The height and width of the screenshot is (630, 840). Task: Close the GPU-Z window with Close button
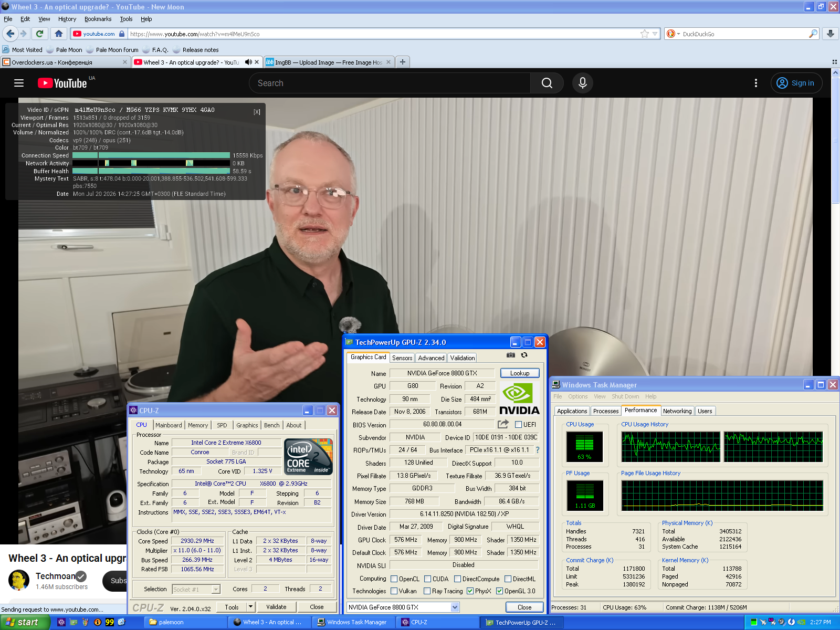[524, 607]
